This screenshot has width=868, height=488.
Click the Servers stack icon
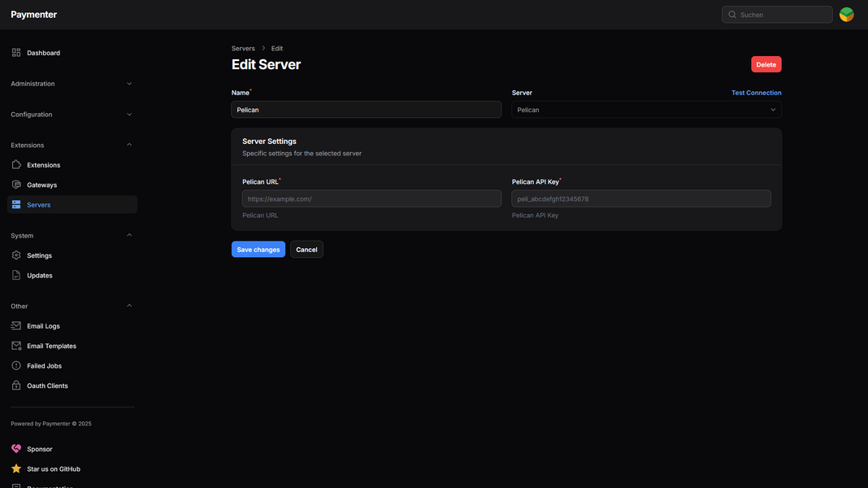[16, 204]
